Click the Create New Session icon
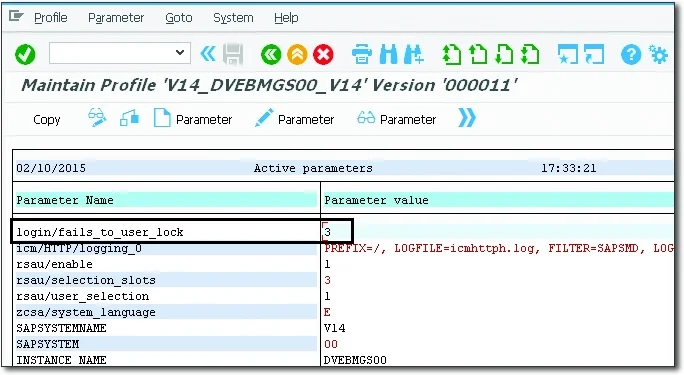684x375 pixels. [x=568, y=55]
